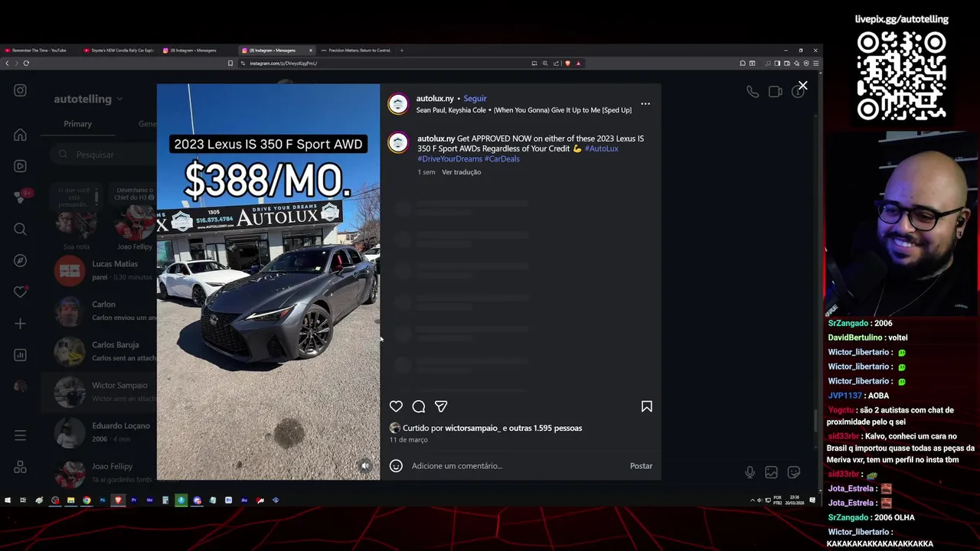Open the #DriveYourDreams hashtag
Screen dimensions: 980x551
449,158
